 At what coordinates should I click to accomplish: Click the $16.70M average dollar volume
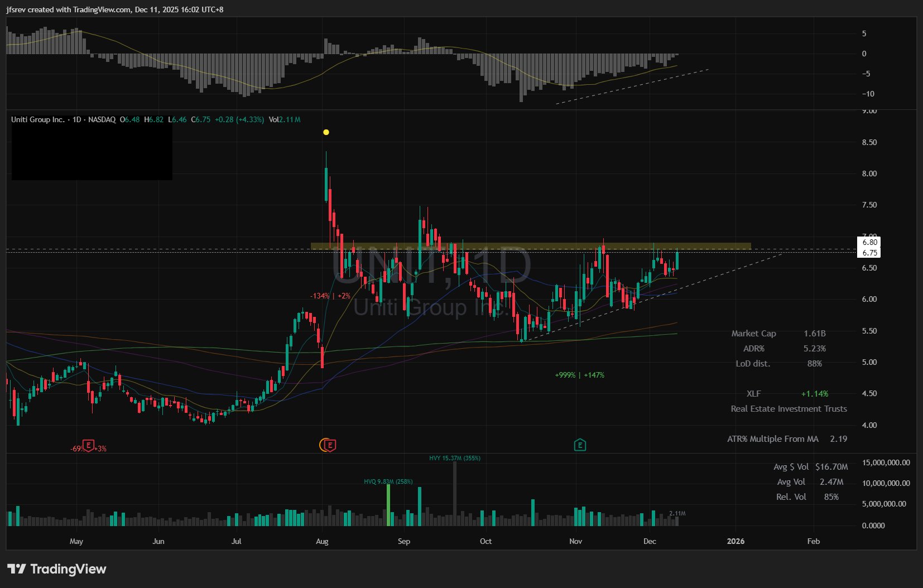coord(831,467)
